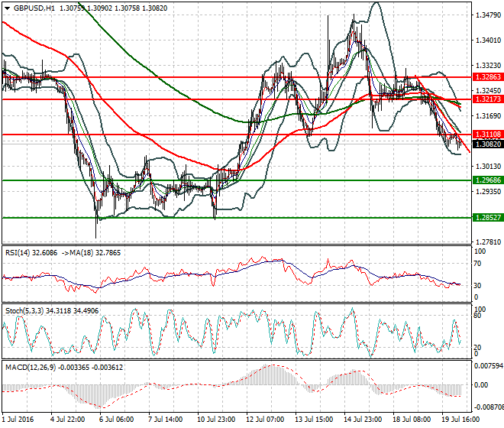Click the MACD scale value 0.007594

pyautogui.click(x=489, y=366)
